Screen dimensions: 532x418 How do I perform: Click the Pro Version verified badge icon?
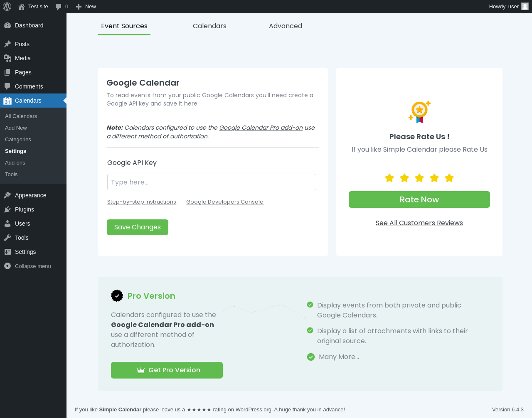[117, 296]
